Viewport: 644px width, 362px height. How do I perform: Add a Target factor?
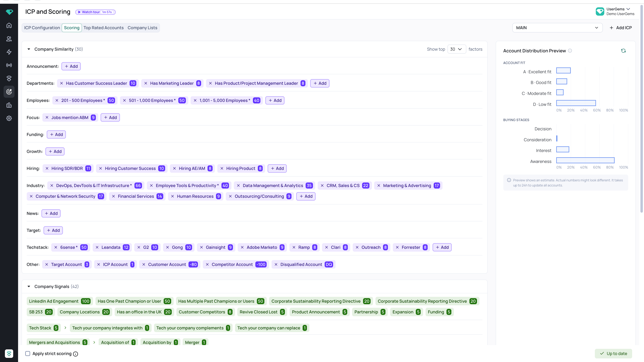pos(53,230)
